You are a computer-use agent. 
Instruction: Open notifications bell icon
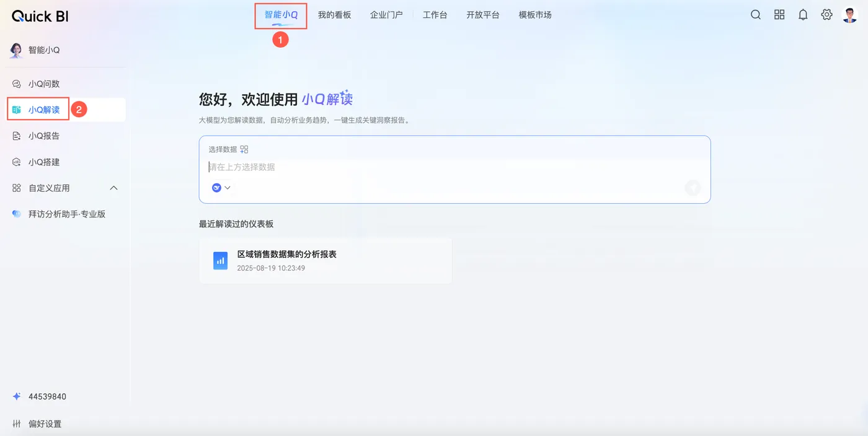(803, 15)
